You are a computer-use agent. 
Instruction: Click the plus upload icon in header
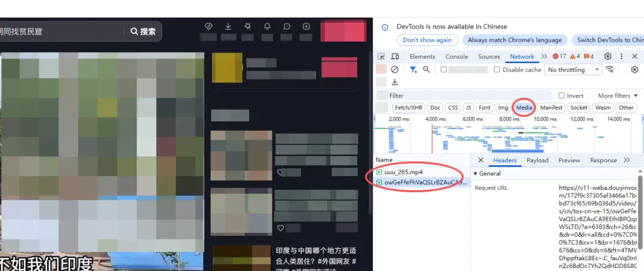(x=306, y=26)
